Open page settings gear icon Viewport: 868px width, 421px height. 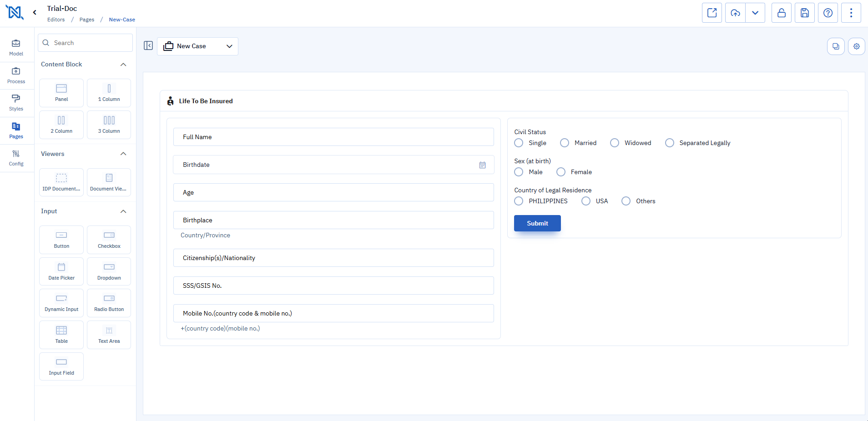click(856, 46)
